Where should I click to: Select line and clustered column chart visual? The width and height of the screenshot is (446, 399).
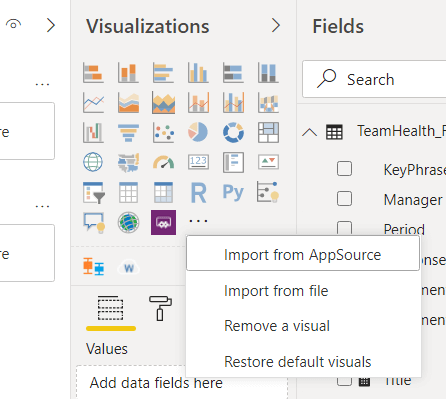(x=233, y=103)
